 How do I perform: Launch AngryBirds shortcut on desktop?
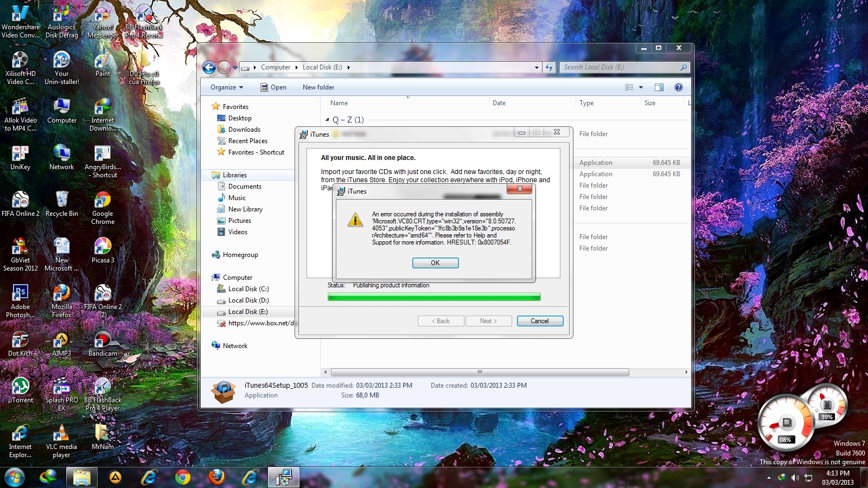tap(103, 162)
